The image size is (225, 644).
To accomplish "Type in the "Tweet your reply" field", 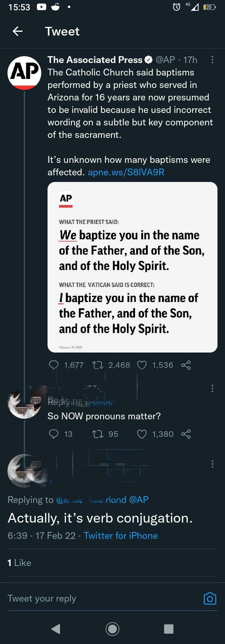I will (x=96, y=598).
